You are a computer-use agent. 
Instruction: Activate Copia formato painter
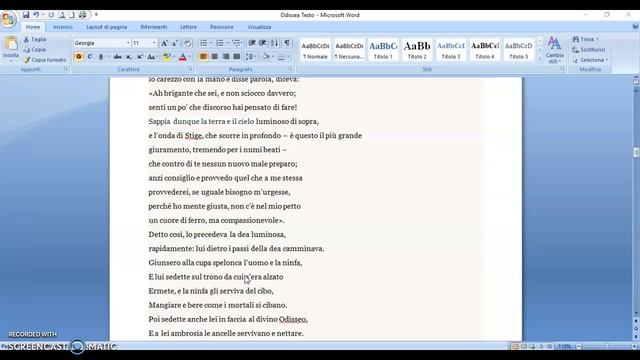point(44,60)
